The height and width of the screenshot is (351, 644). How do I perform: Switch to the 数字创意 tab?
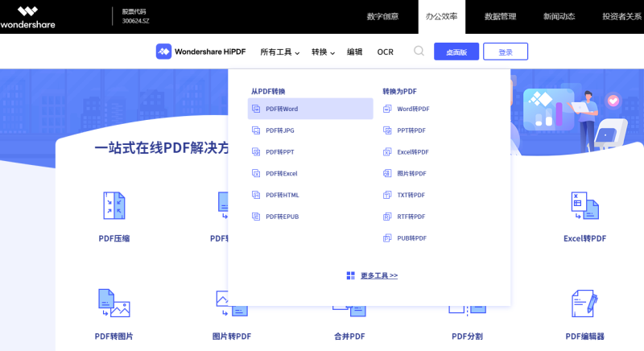[382, 17]
